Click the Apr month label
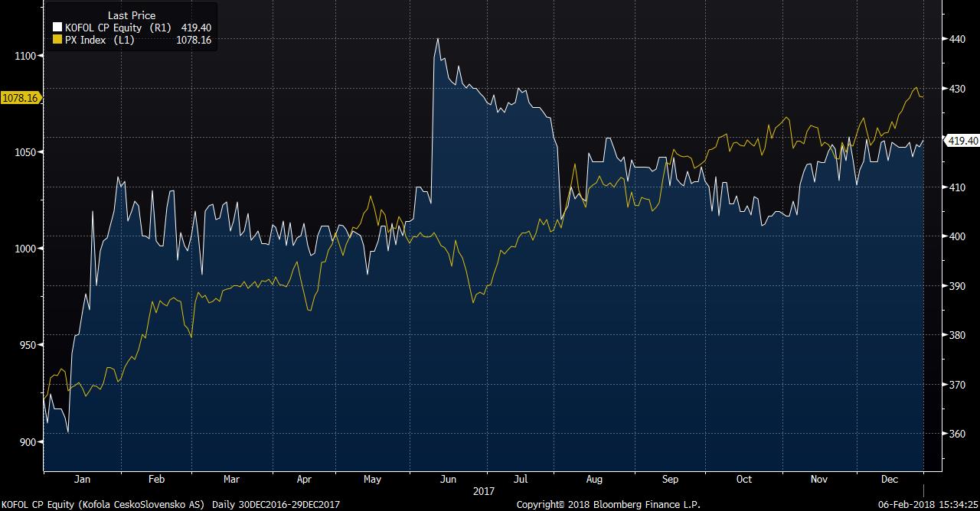The height and width of the screenshot is (511, 980). [x=304, y=480]
